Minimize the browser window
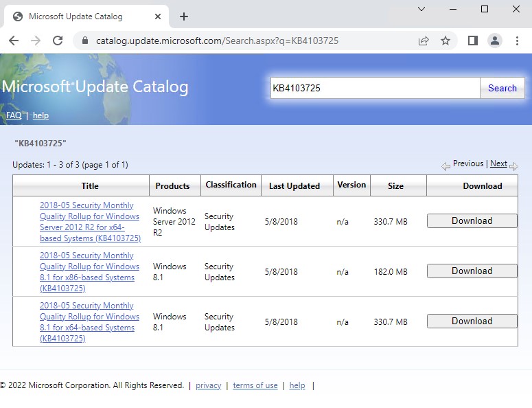The height and width of the screenshot is (408, 532). [x=453, y=9]
